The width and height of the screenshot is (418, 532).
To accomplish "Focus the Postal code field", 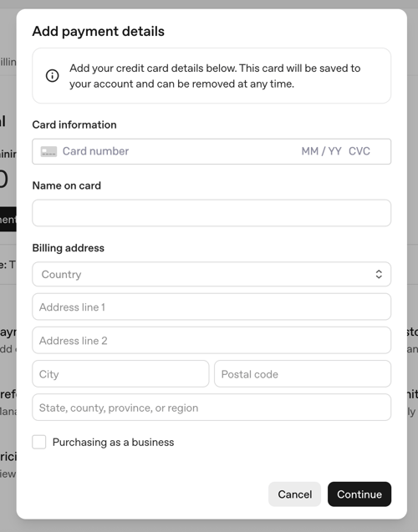I will coord(303,374).
